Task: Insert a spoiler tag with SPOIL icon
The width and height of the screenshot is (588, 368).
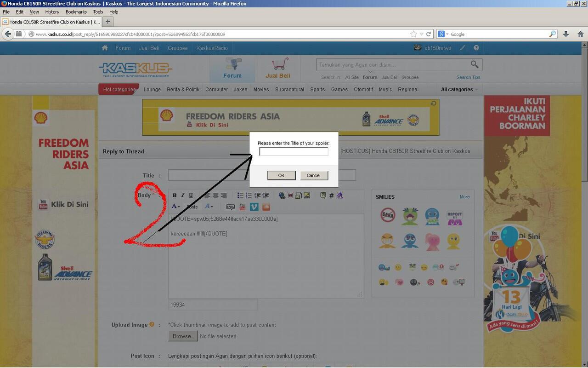Action: click(231, 207)
